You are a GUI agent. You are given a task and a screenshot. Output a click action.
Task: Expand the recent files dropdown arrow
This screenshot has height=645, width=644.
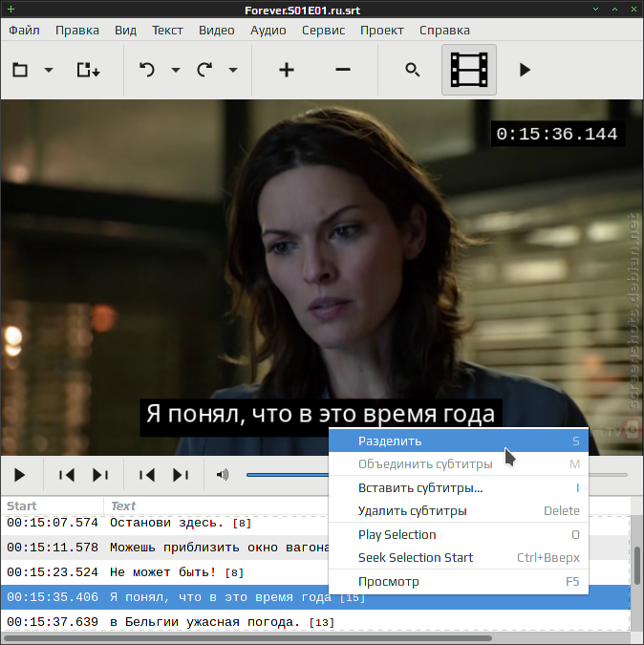[x=49, y=70]
